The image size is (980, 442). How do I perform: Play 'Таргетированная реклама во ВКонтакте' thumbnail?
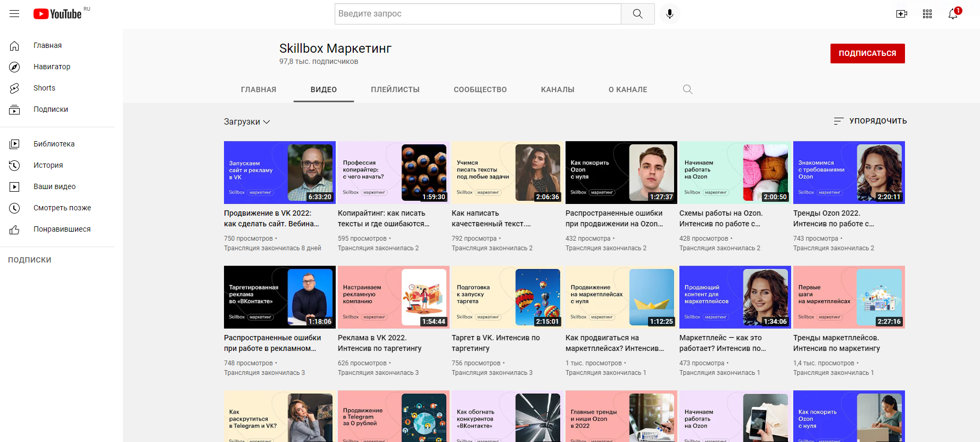pos(280,297)
